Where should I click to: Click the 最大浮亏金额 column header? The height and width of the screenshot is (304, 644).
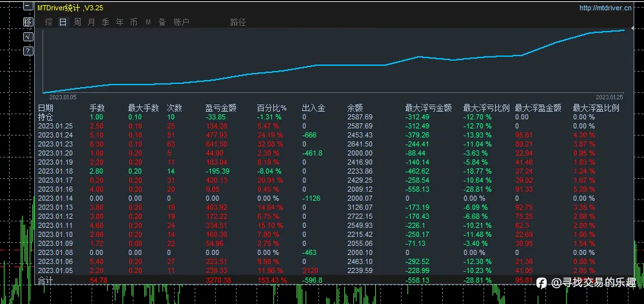429,108
